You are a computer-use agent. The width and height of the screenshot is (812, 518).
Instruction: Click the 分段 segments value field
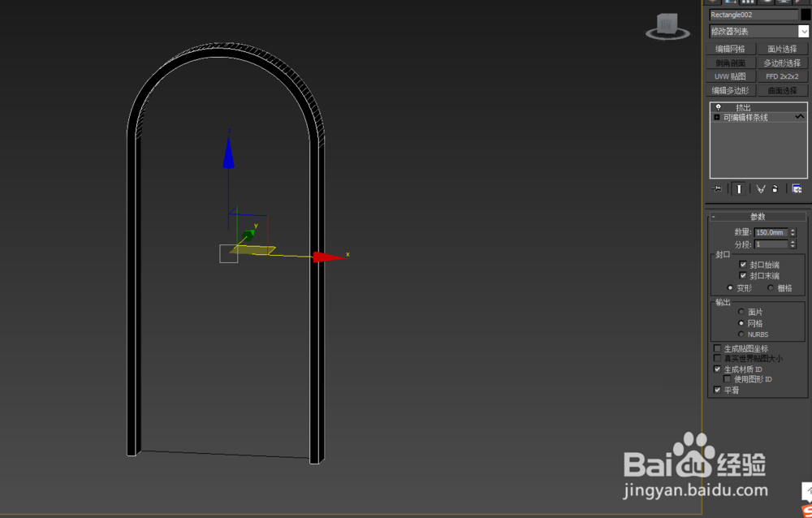771,244
